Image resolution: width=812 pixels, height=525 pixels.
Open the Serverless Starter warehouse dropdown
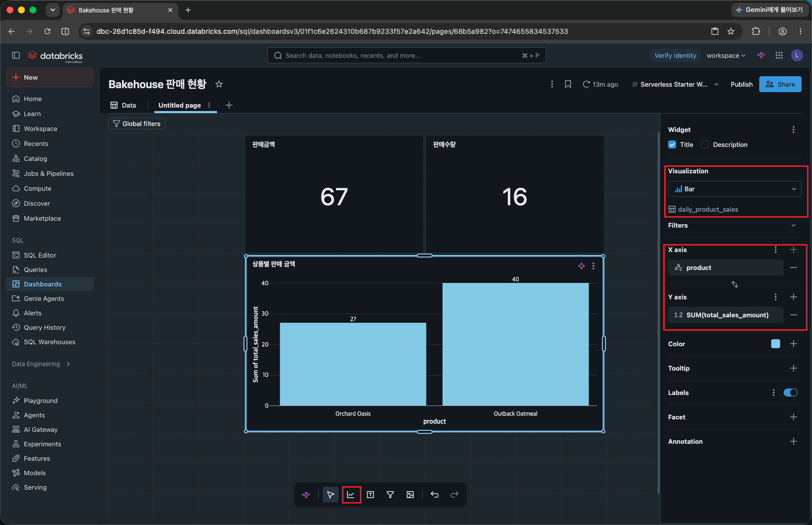point(676,84)
